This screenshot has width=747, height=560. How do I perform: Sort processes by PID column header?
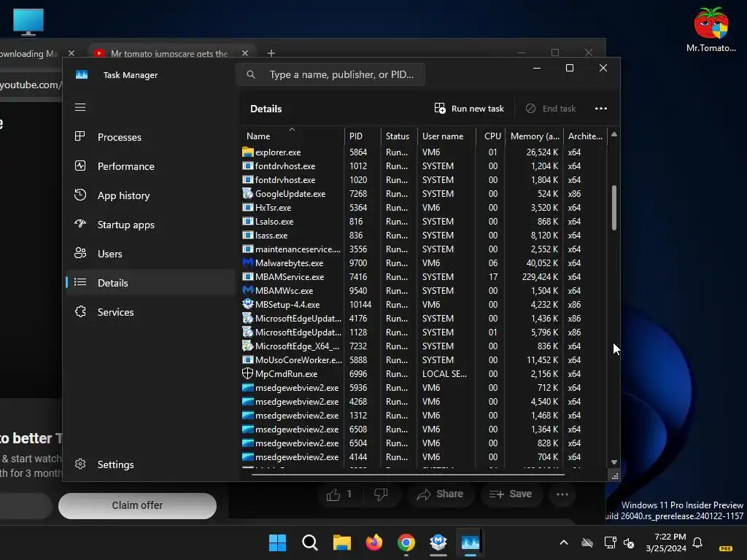click(362, 136)
